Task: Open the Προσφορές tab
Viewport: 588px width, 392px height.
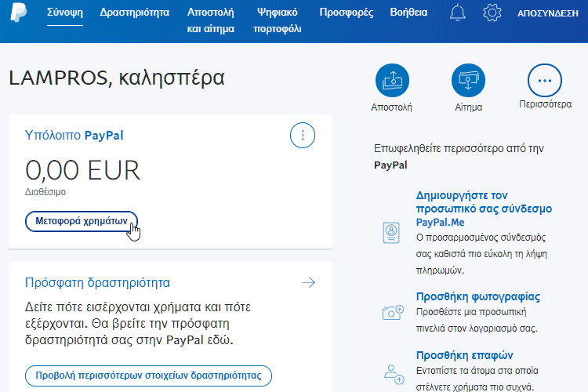Action: 346,13
